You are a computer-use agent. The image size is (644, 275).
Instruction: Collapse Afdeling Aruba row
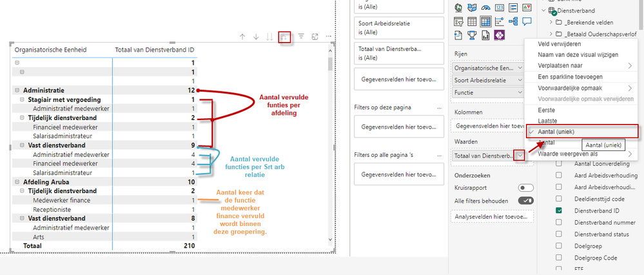(x=17, y=181)
